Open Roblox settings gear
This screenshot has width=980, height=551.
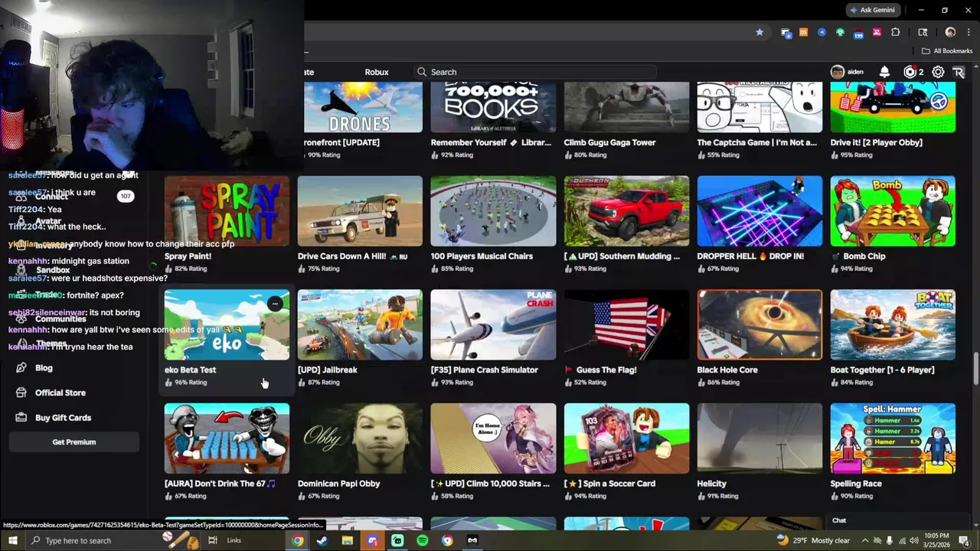pyautogui.click(x=938, y=72)
